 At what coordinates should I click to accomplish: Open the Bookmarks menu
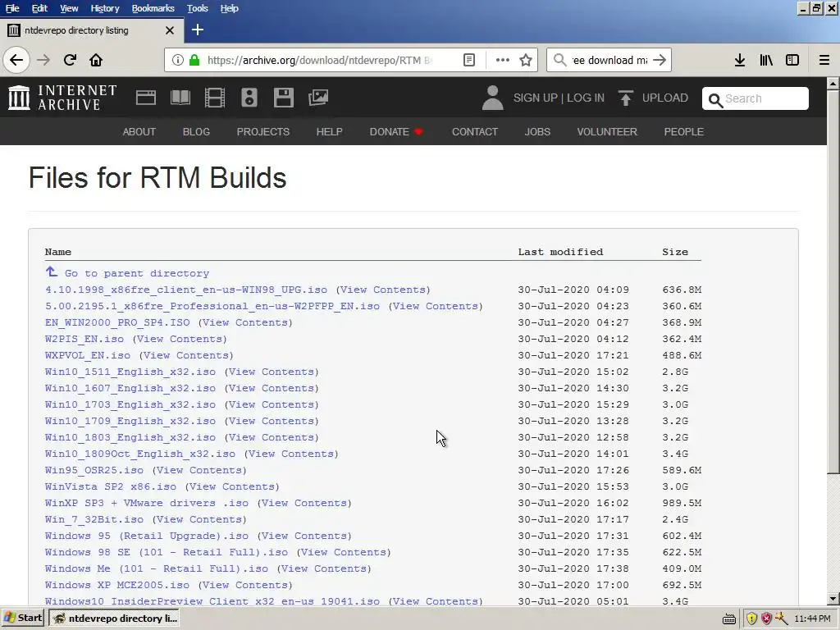[153, 8]
